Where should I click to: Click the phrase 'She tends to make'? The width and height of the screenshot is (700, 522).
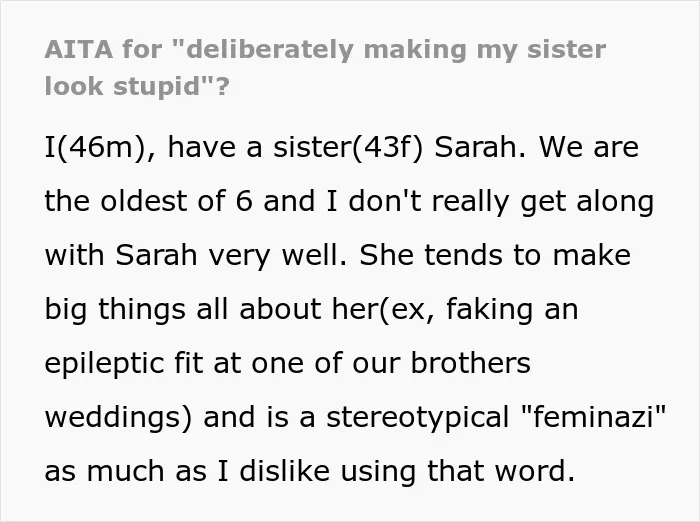[495, 255]
